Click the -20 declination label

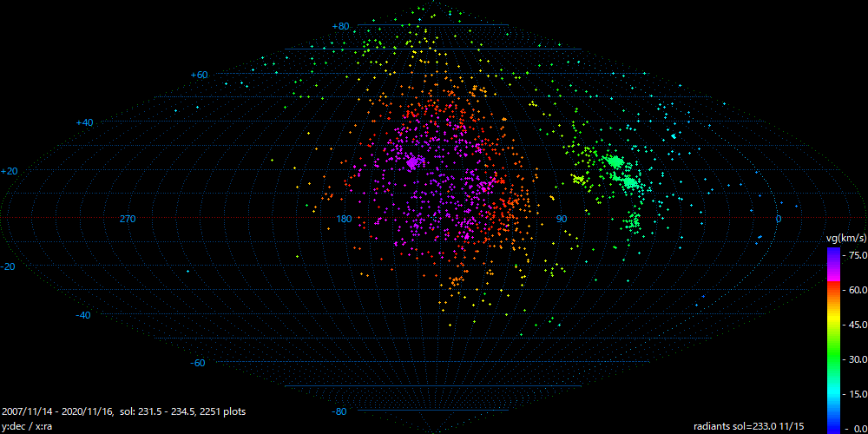tap(8, 266)
